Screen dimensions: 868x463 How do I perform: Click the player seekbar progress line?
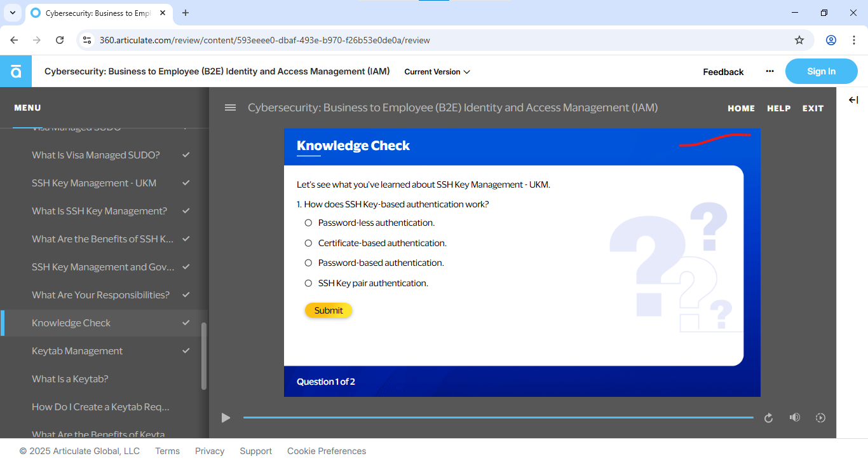[x=498, y=418]
